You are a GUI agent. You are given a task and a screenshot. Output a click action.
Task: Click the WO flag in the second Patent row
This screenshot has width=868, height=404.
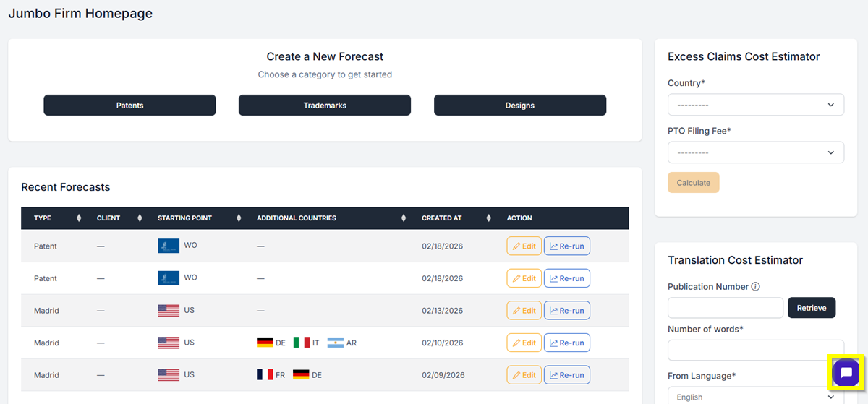click(169, 278)
